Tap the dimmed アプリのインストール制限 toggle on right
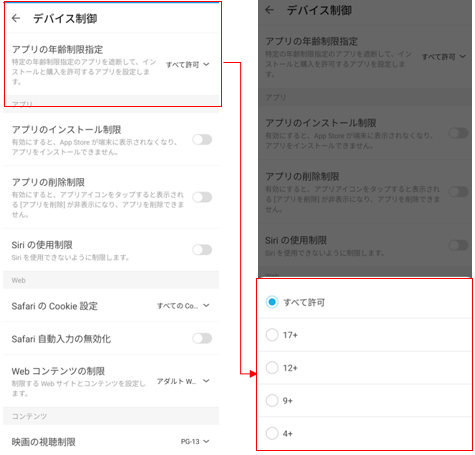Viewport: 475px width, 455px height. click(459, 133)
